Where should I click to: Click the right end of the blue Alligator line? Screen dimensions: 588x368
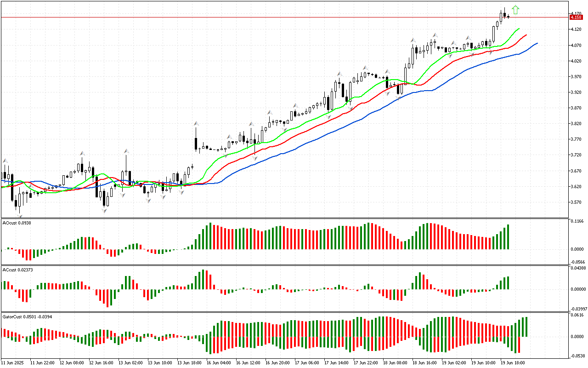(537, 43)
